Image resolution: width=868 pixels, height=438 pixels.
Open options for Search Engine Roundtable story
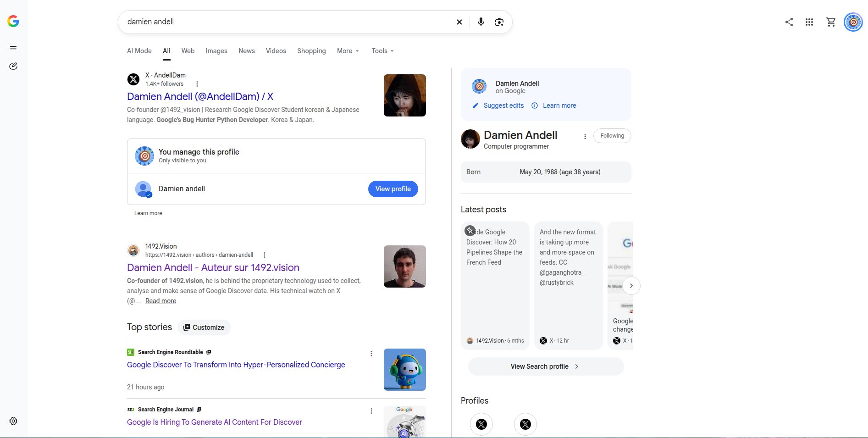point(371,354)
